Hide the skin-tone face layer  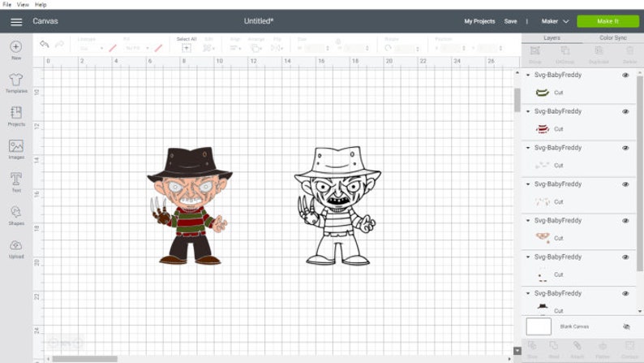(625, 221)
